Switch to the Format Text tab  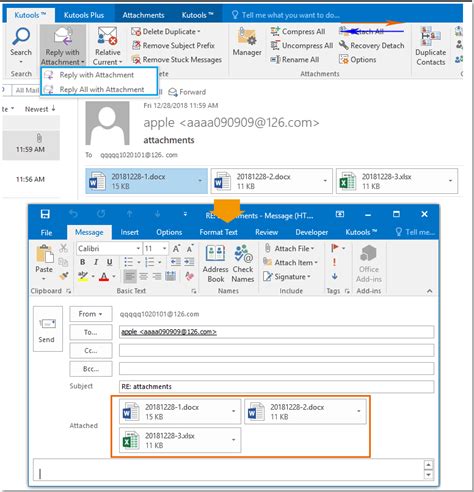coord(218,232)
